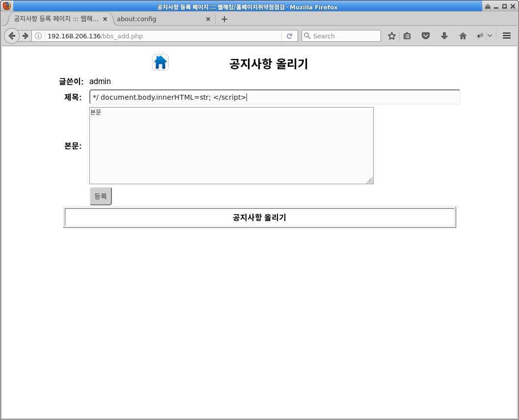Close the 공지사항 등록 페이지 tab
This screenshot has width=519, height=420.
[105, 19]
